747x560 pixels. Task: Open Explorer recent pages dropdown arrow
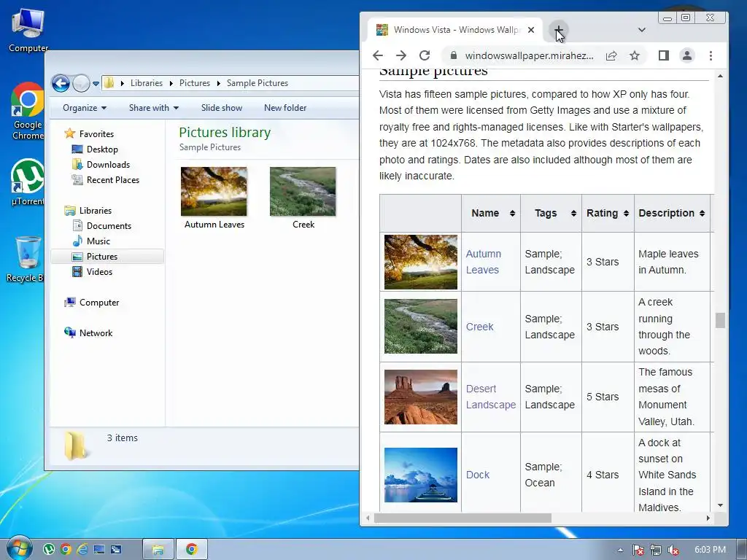click(96, 84)
